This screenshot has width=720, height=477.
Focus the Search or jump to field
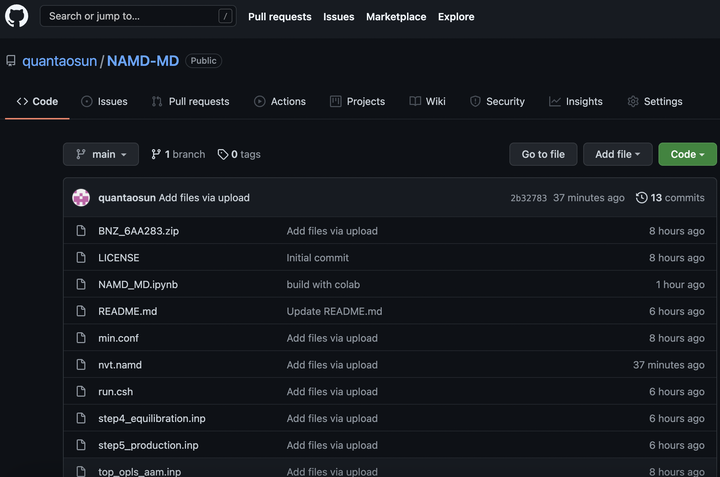click(x=130, y=16)
